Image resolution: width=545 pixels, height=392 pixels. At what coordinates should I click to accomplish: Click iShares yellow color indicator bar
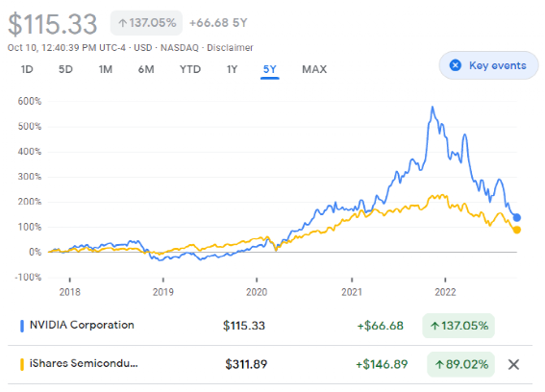tap(22, 364)
